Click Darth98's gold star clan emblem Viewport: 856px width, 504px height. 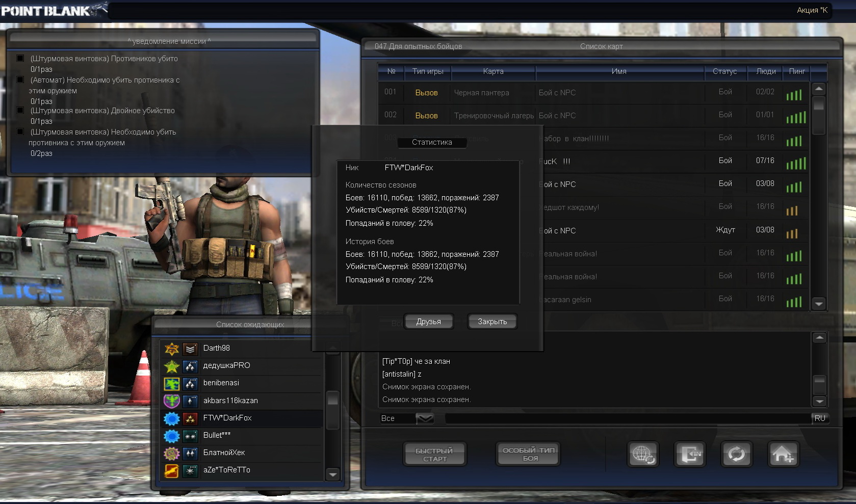pos(172,349)
